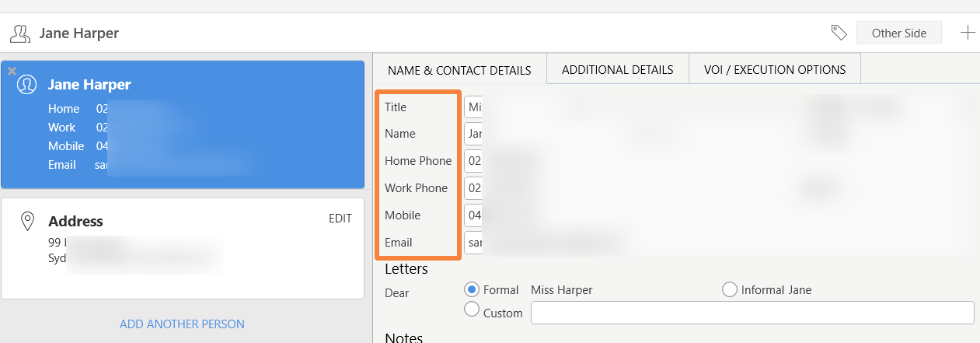Click into the custom salutation text box
Screen dimensions: 980x343
[752, 313]
